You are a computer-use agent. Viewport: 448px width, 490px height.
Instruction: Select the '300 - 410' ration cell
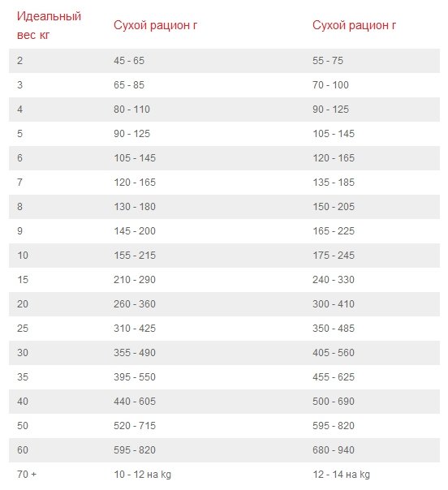pos(334,304)
